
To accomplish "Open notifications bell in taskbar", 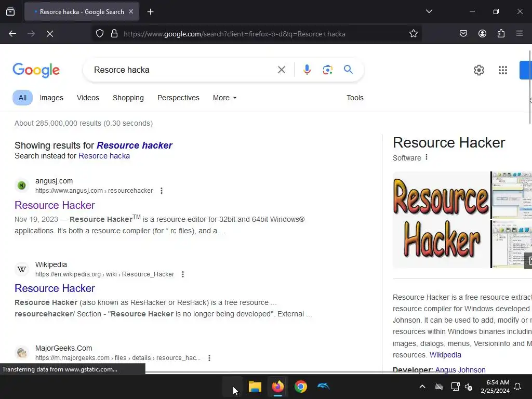I will [x=517, y=387].
